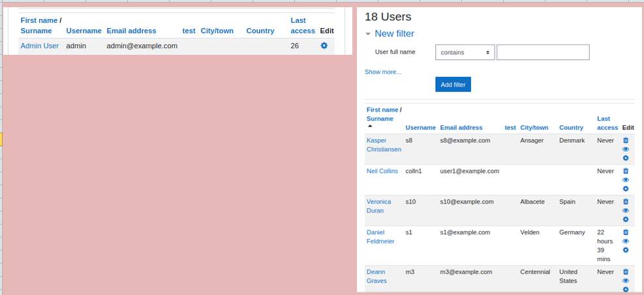Toggle eye icon in Daniel Feldmeier row
This screenshot has height=295, width=644.
[626, 241]
